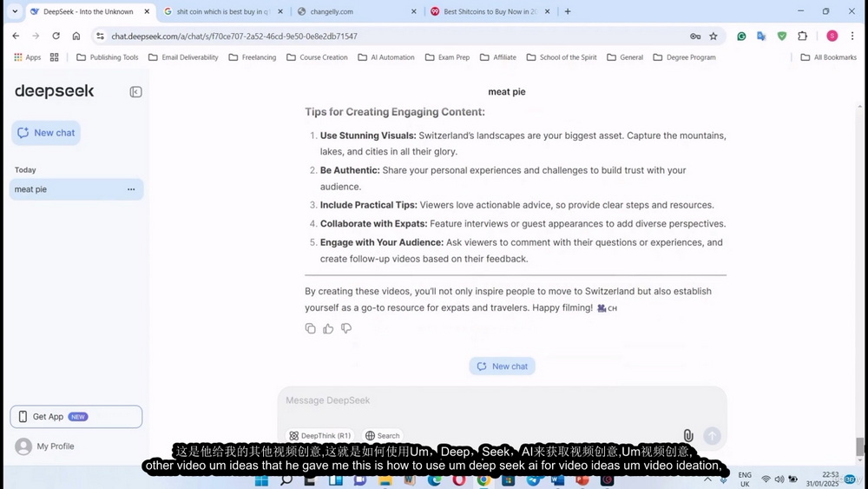Go back to the previous page
This screenshot has width=868, height=489.
point(16,36)
